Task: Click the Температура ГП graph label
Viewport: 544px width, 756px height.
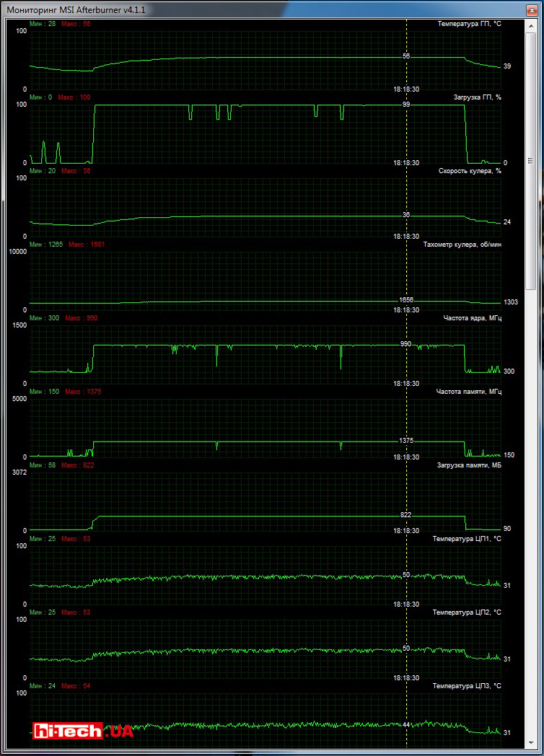Action: [469, 24]
